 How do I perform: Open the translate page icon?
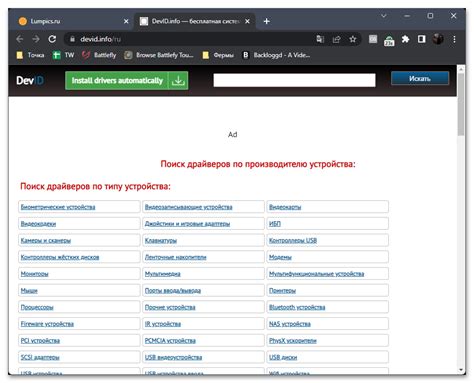point(320,39)
